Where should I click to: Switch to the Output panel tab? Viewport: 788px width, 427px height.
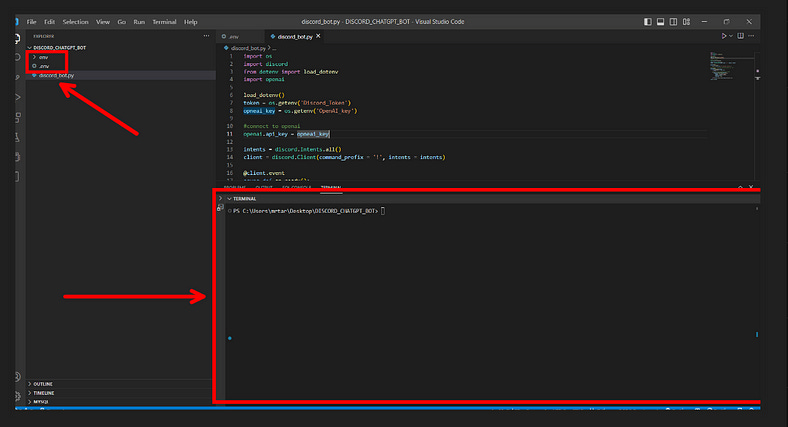pyautogui.click(x=264, y=187)
